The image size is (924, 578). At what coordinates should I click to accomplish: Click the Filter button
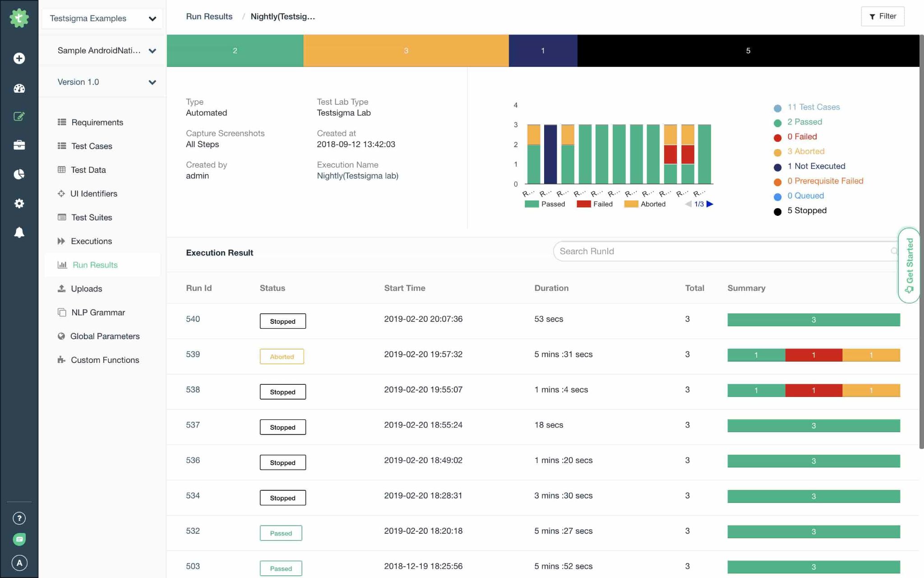[x=882, y=16]
